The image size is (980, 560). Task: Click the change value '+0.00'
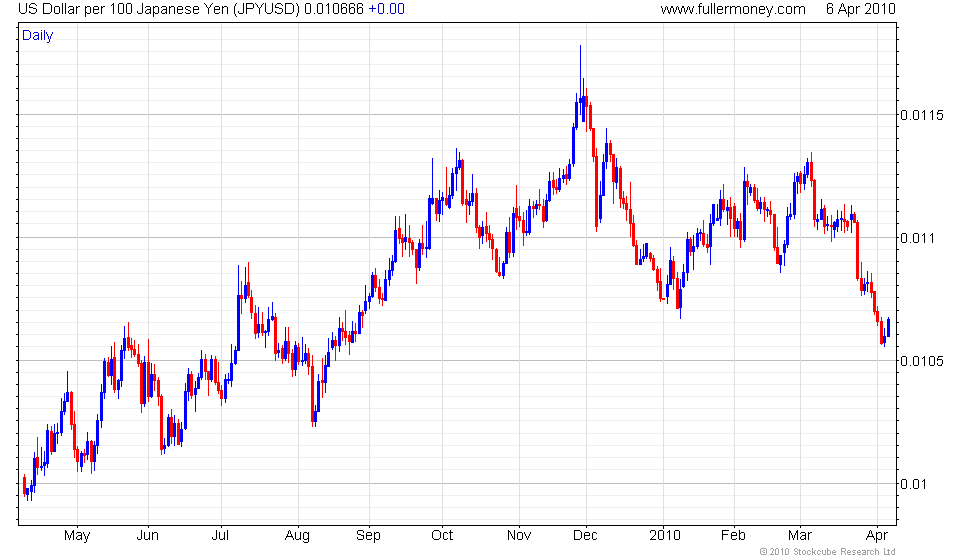pos(386,9)
